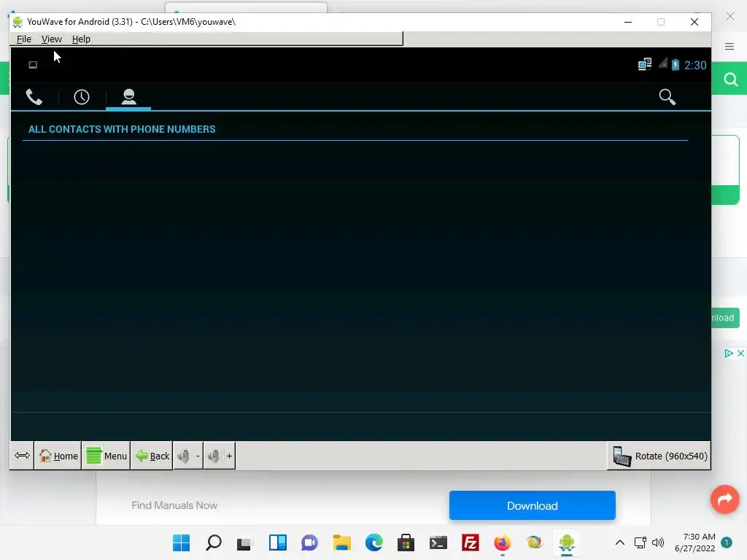Click the Back button in YouWave toolbar
The width and height of the screenshot is (747, 560).
click(x=152, y=456)
